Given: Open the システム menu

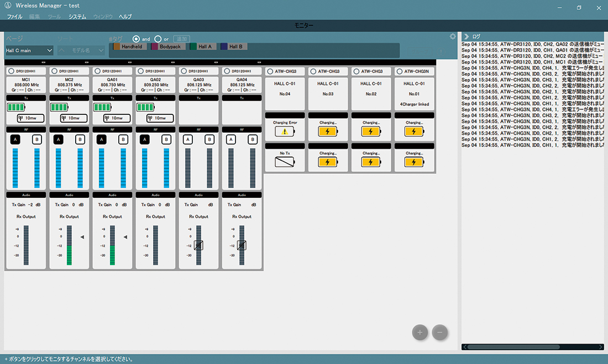Looking at the screenshot, I should click(x=77, y=17).
